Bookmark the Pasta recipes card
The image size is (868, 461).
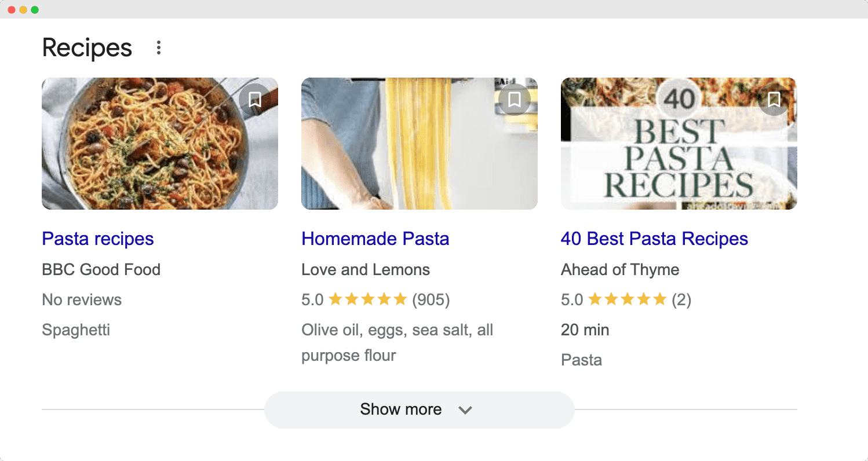[x=254, y=99]
